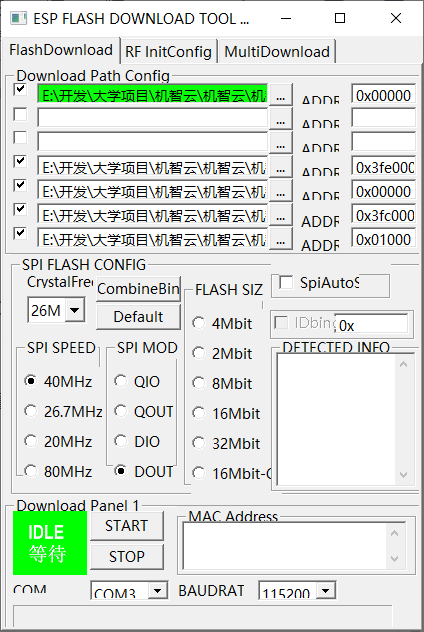Select 4Mbit flash size
Image resolution: width=424 pixels, height=632 pixels.
coord(222,323)
